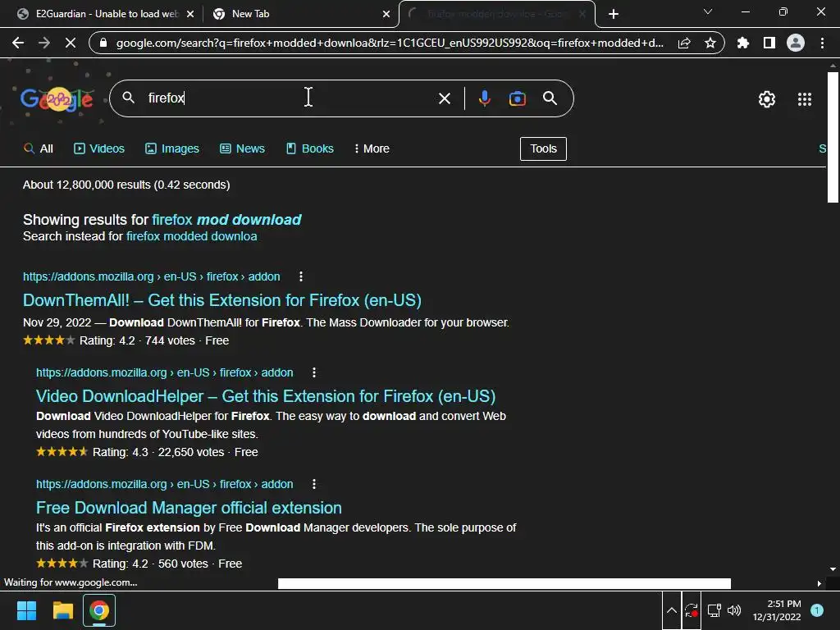Image resolution: width=840 pixels, height=630 pixels.
Task: Open Google quick settings gear
Action: (x=767, y=99)
